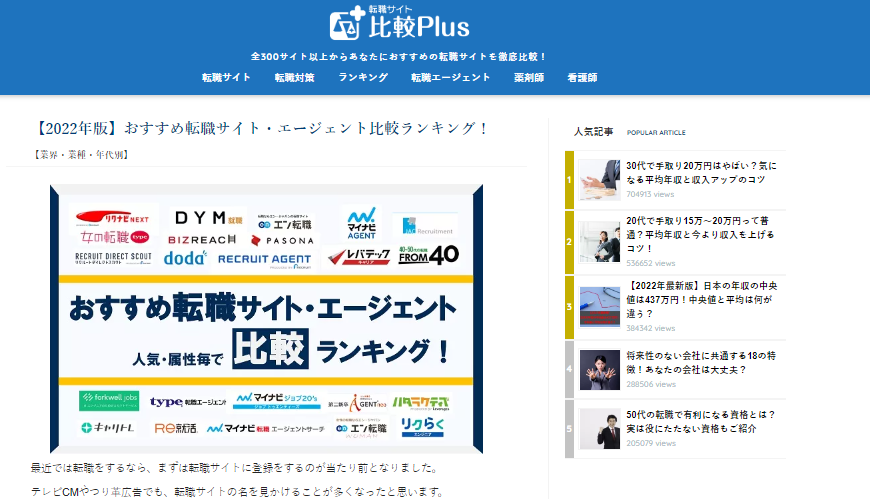
Task: Click the 全300サイト以上 tagline in header
Action: tap(399, 57)
